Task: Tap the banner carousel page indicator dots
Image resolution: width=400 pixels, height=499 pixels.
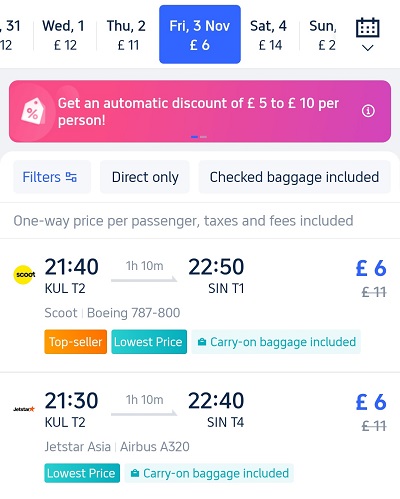Action: click(x=199, y=137)
